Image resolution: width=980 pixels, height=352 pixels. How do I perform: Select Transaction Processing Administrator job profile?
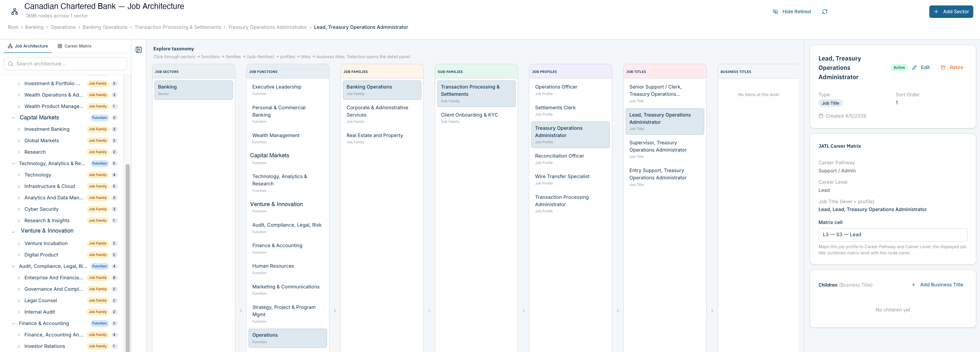(x=570, y=204)
